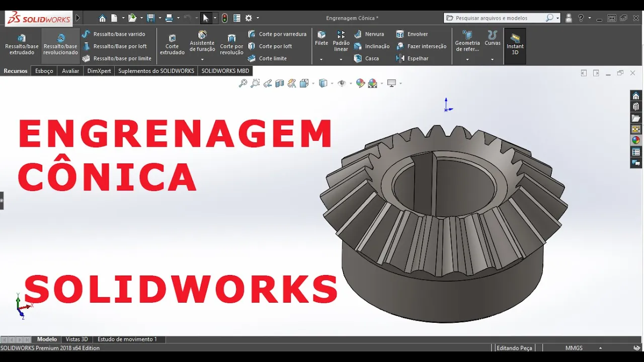Choose the Casca shell tool
This screenshot has width=644, height=362.
[x=366, y=58]
